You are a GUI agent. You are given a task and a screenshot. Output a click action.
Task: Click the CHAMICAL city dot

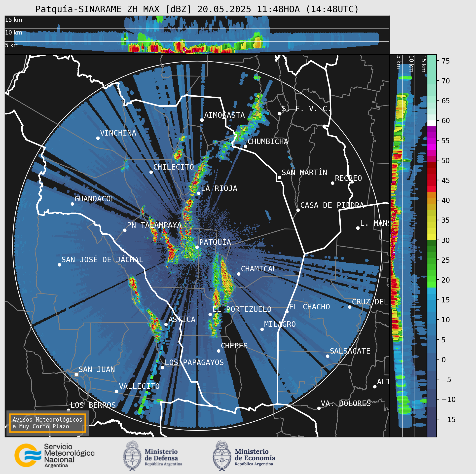[239, 274]
